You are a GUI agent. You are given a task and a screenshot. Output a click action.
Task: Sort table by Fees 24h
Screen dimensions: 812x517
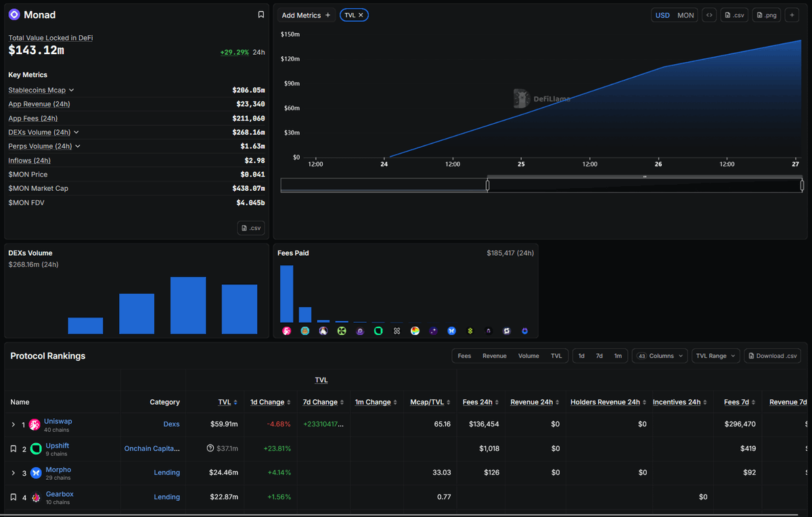click(x=480, y=402)
